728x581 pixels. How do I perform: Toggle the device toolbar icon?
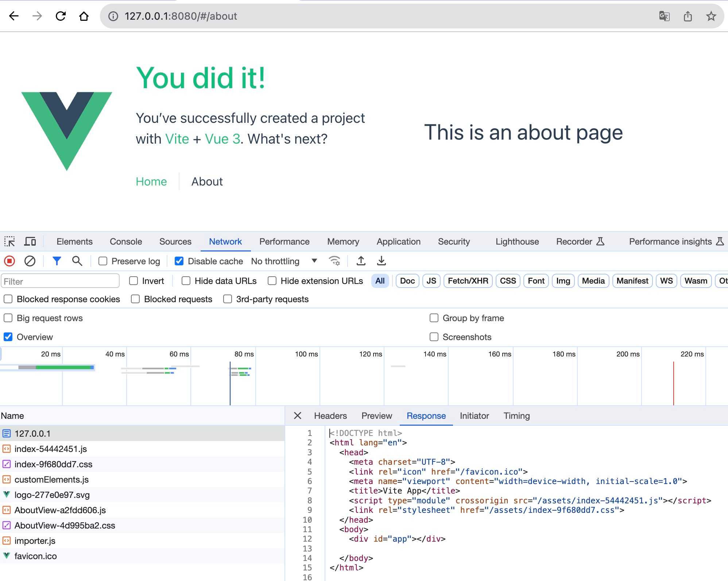(30, 242)
